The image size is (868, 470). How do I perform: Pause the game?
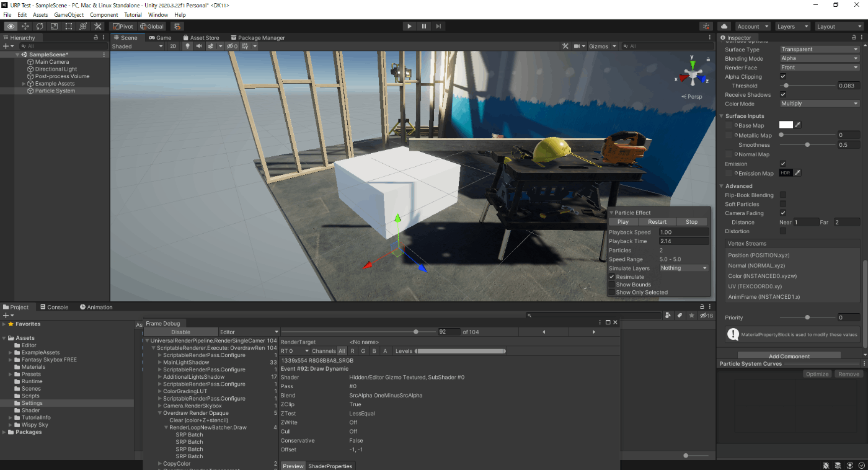pos(424,27)
